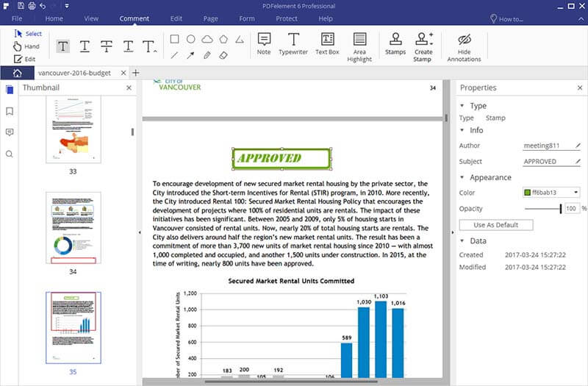The image size is (588, 386).
Task: Close the Properties panel
Action: point(580,87)
